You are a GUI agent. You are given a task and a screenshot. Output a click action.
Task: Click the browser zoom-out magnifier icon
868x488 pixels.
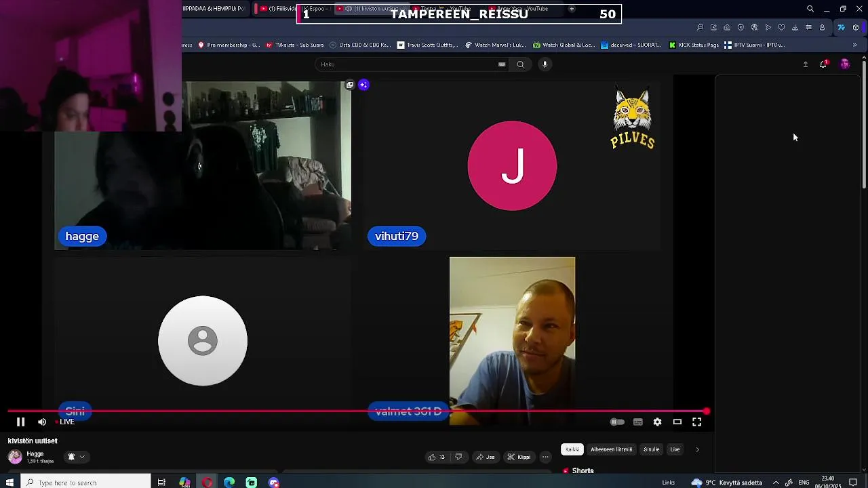pyautogui.click(x=700, y=28)
